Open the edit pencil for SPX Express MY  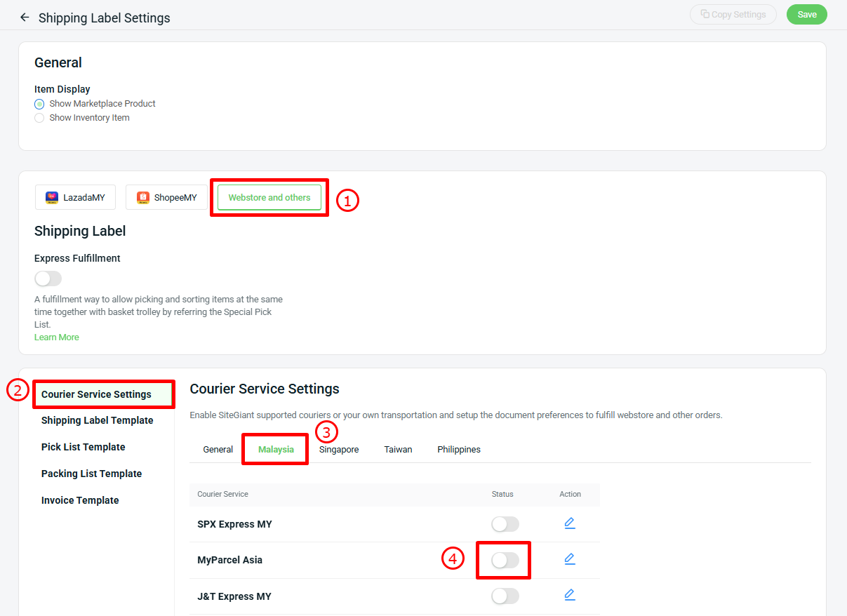click(x=569, y=523)
